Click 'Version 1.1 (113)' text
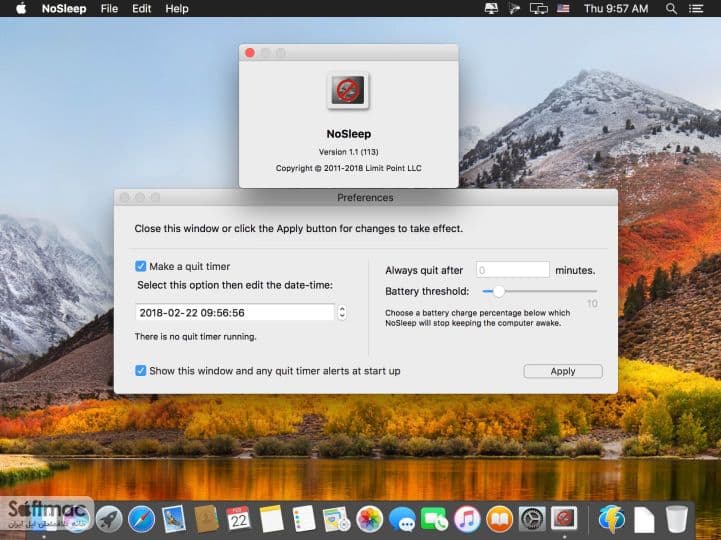This screenshot has height=540, width=721. click(349, 152)
